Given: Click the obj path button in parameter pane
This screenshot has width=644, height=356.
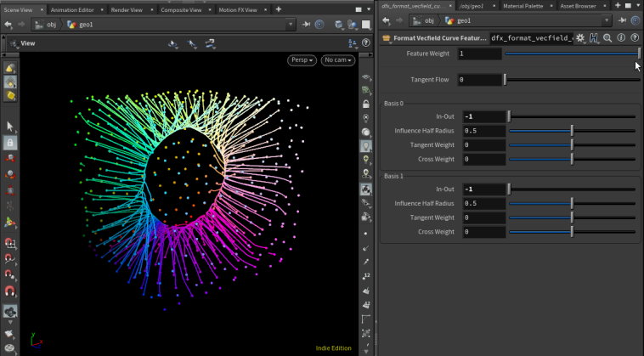Looking at the screenshot, I should point(425,20).
